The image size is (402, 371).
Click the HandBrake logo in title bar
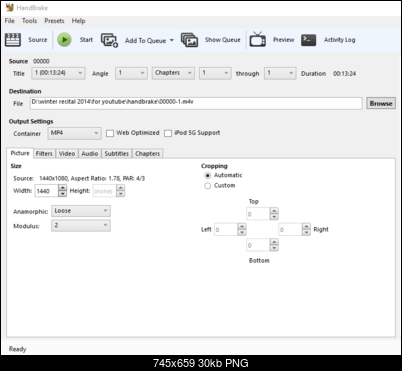click(10, 7)
